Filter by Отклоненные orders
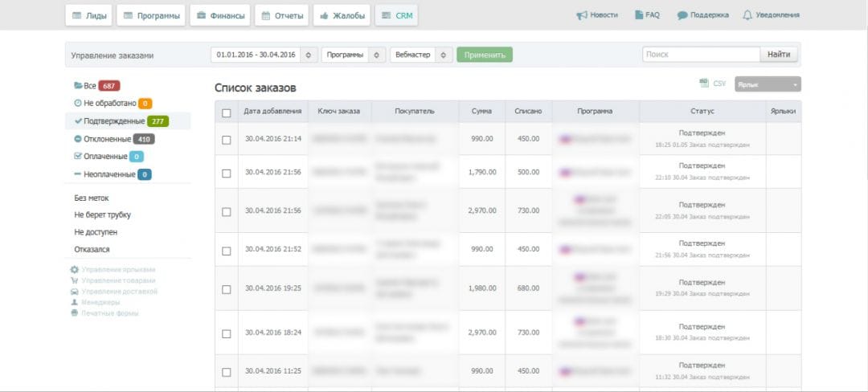Image resolution: width=868 pixels, height=392 pixels. pos(115,139)
